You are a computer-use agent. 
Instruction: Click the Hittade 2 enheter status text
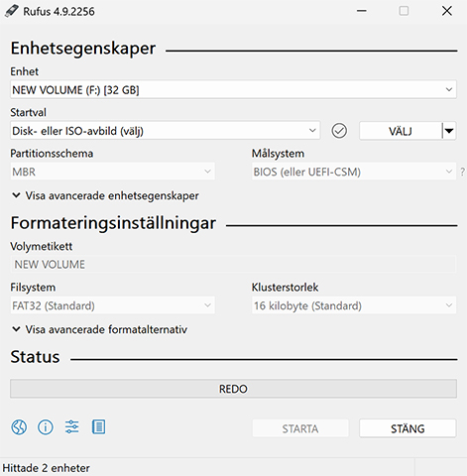tap(46, 468)
